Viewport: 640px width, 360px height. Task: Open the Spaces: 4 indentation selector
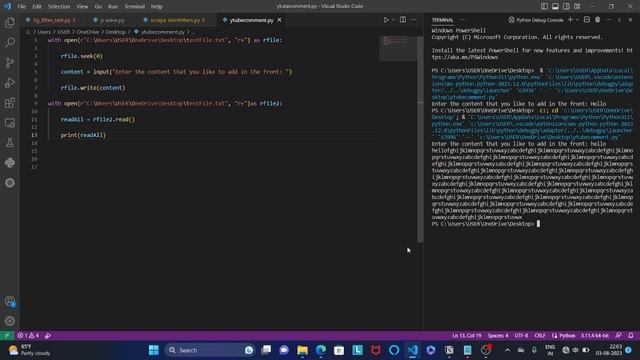tap(498, 336)
